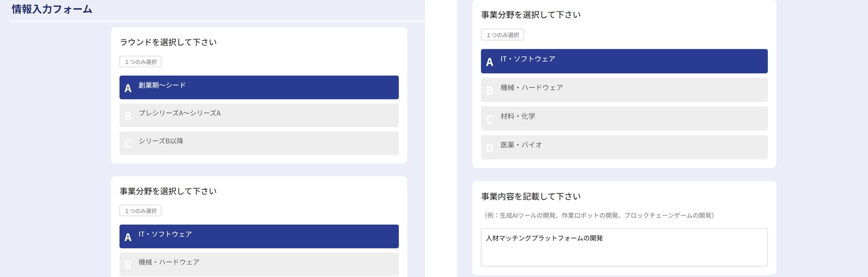Click the example hint text starting with 例：生成AIツール
This screenshot has height=277, width=868.
tap(599, 216)
